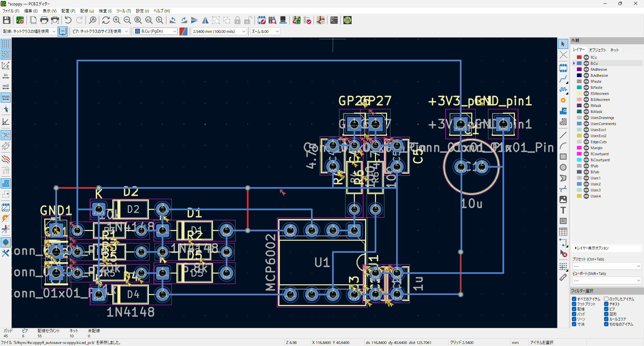This screenshot has width=644, height=346.
Task: Switch to the ネット tab
Action: pyautogui.click(x=614, y=50)
